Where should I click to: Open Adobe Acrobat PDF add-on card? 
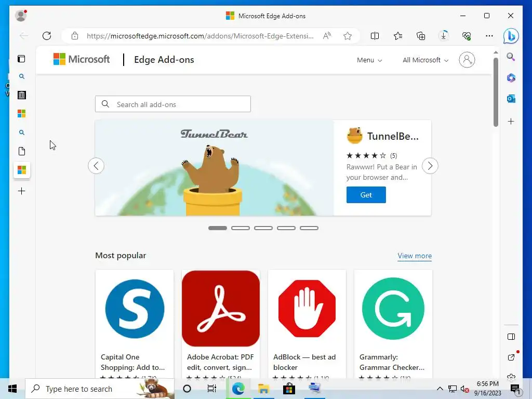(x=221, y=324)
